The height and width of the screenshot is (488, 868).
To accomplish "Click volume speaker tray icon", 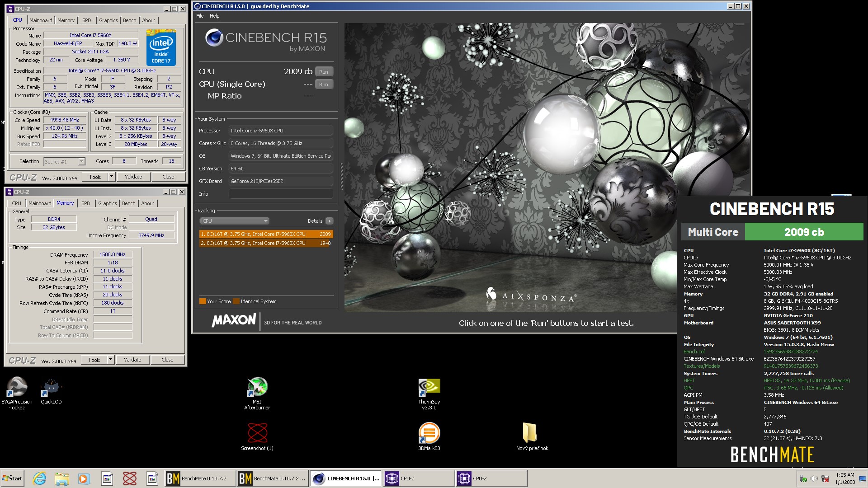I will tap(814, 479).
